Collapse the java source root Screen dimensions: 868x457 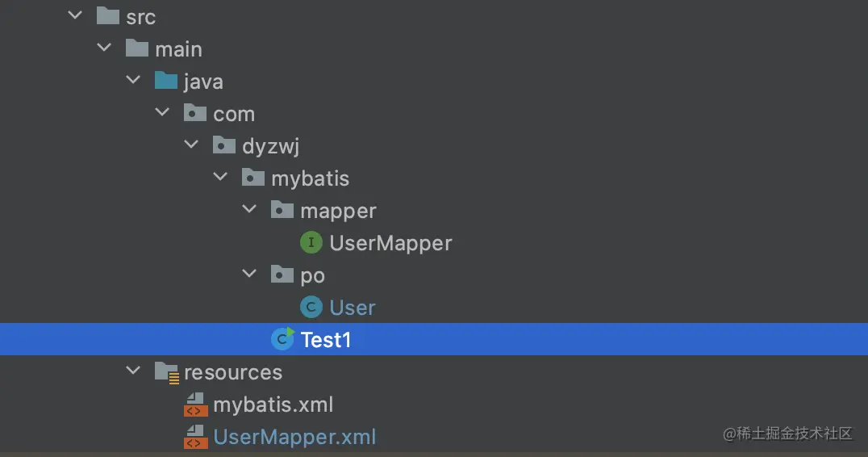[x=133, y=81]
